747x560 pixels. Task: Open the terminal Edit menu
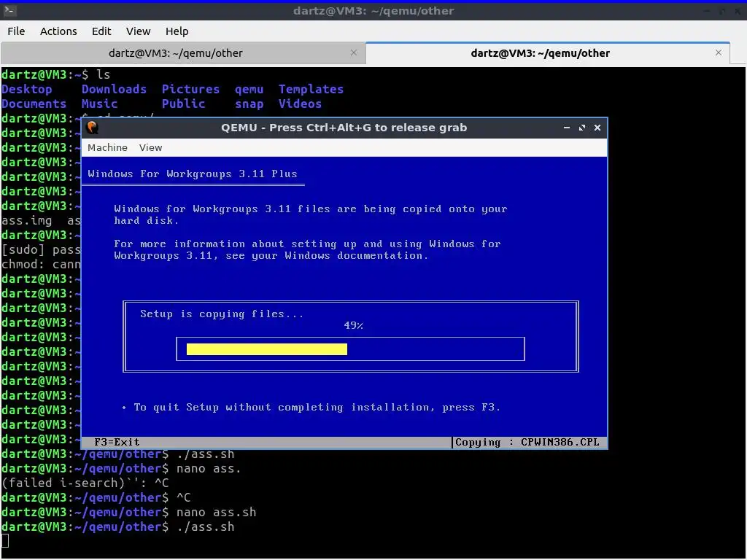pyautogui.click(x=101, y=31)
